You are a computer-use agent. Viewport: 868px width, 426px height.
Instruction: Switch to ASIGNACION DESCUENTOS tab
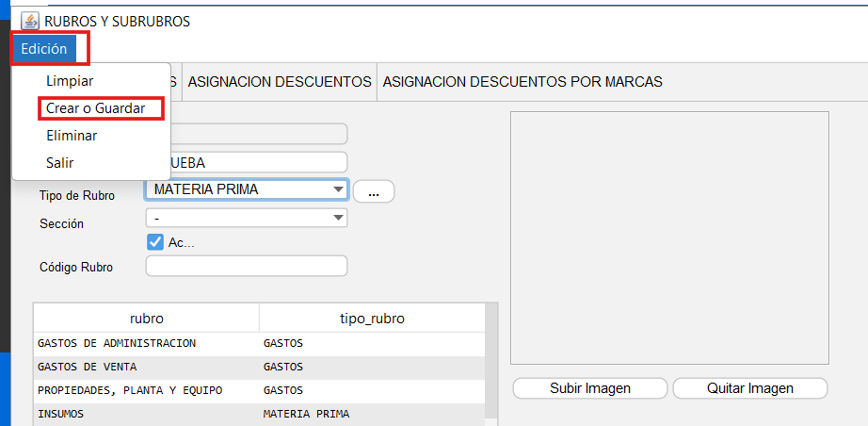click(280, 82)
